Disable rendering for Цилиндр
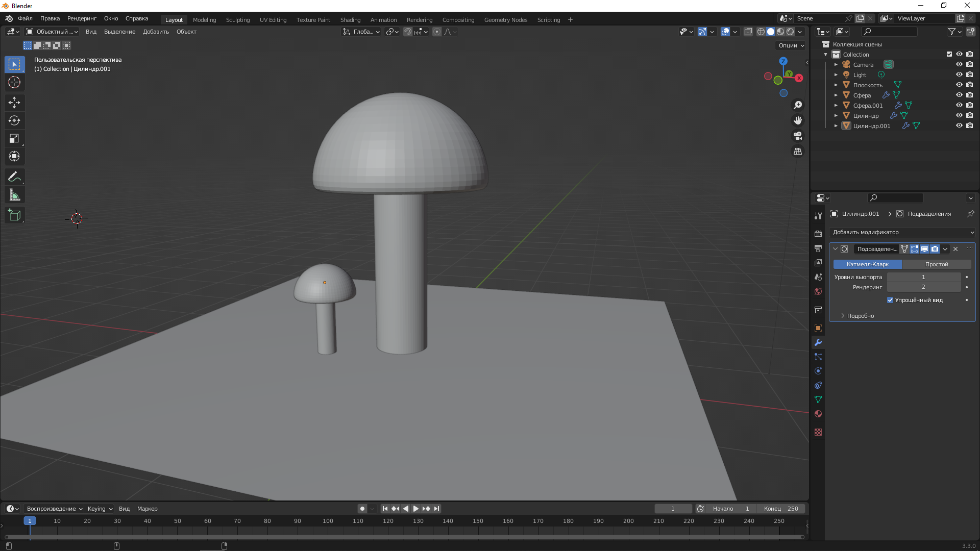 tap(969, 115)
